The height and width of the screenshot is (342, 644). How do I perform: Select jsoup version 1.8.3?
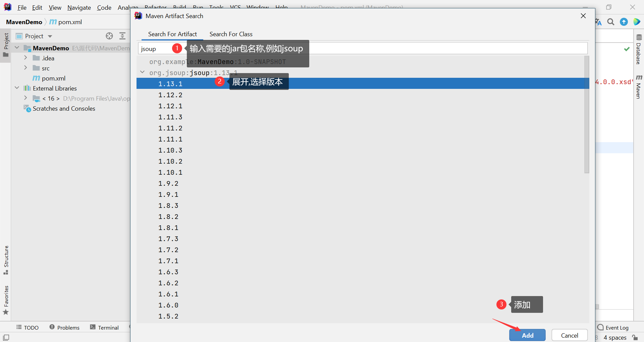360,206
